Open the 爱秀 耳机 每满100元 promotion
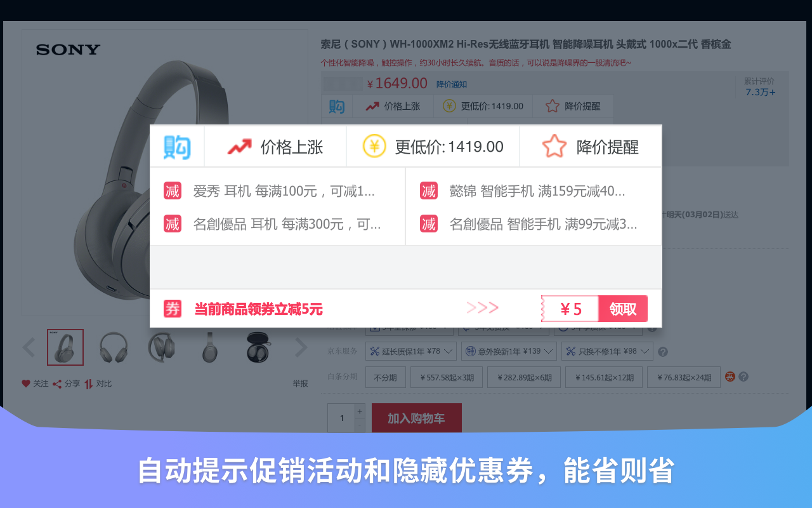The image size is (812, 508). click(x=284, y=190)
